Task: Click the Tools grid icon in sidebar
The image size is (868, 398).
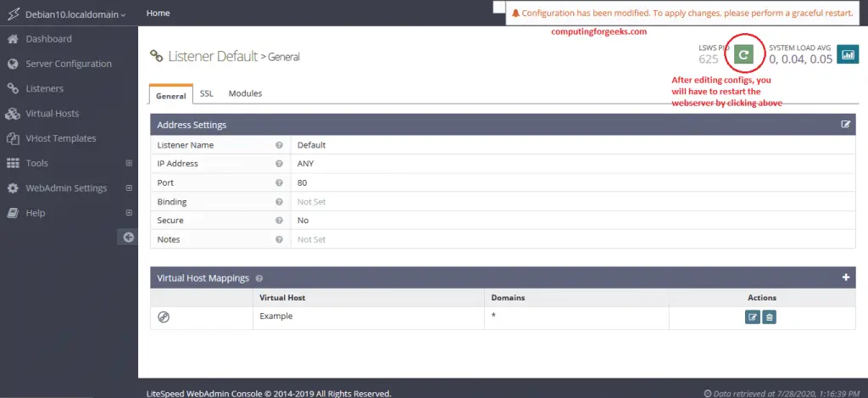Action: point(13,164)
